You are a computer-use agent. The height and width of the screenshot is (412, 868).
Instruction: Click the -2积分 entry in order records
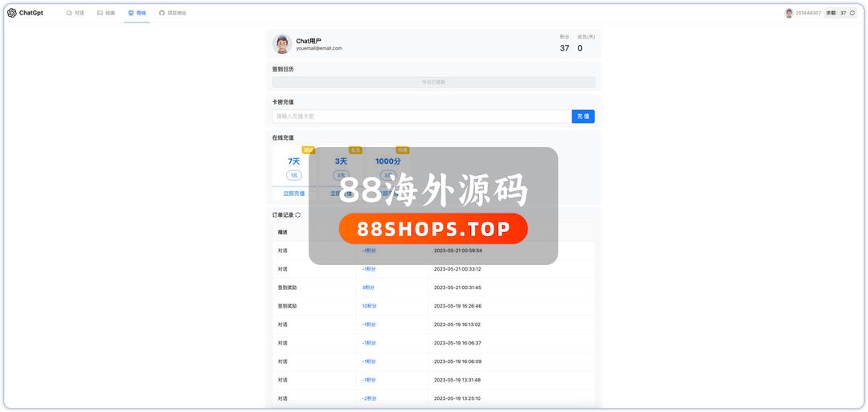[369, 398]
